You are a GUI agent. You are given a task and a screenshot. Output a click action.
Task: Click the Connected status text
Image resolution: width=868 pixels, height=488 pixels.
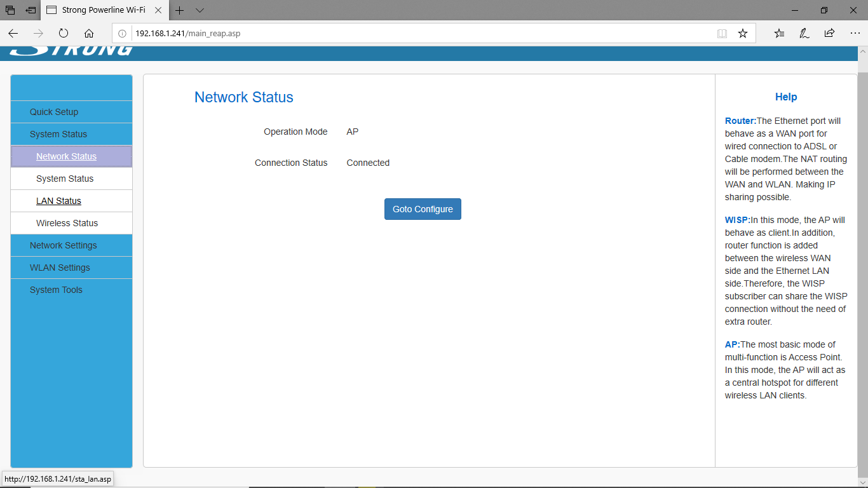[x=368, y=163]
